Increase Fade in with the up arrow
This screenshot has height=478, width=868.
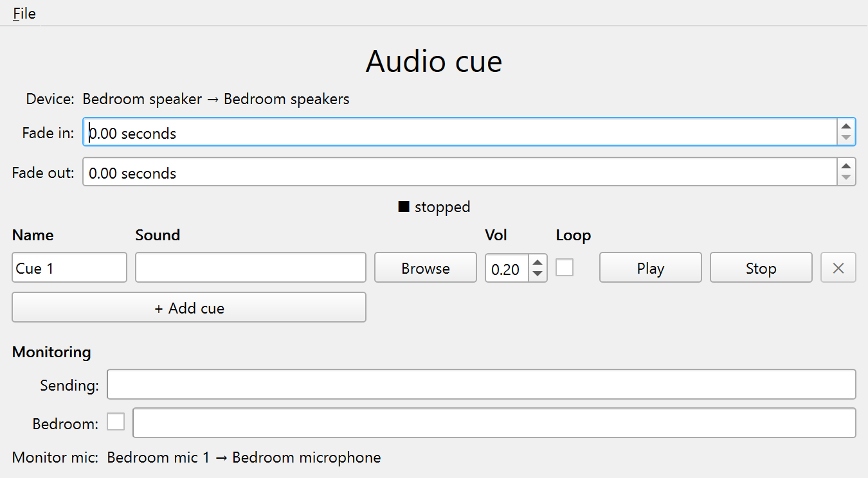pos(846,127)
